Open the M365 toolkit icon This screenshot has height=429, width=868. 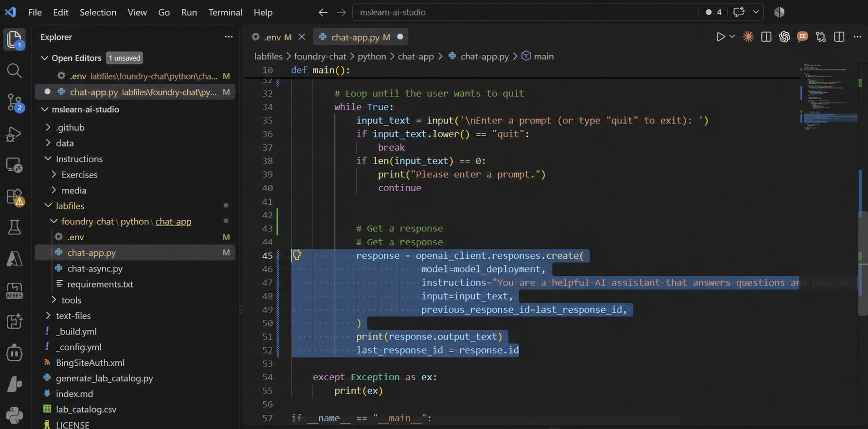[x=15, y=290]
